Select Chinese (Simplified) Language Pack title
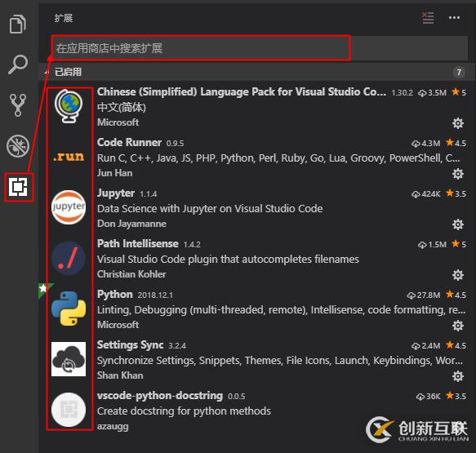476x453 pixels. point(242,92)
